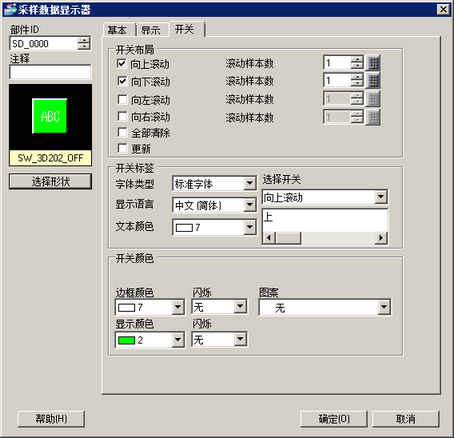Open the green 显示颜色 color picker
454x438 pixels.
pyautogui.click(x=150, y=340)
